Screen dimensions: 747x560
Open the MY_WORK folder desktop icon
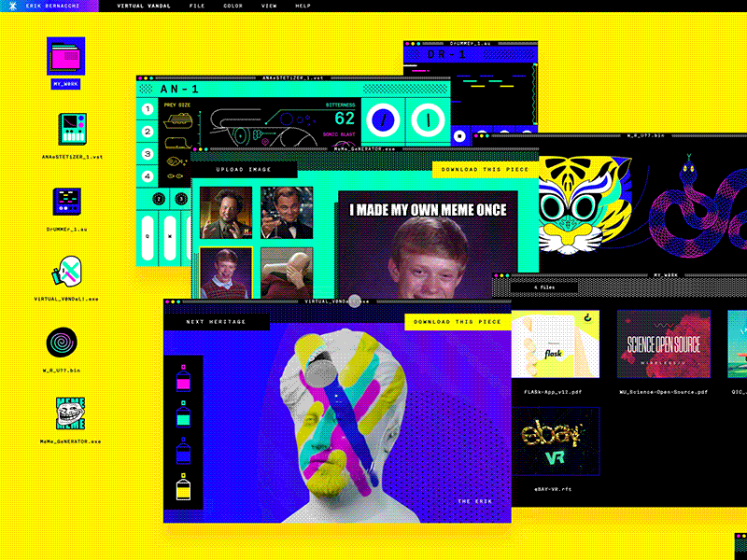[x=65, y=56]
